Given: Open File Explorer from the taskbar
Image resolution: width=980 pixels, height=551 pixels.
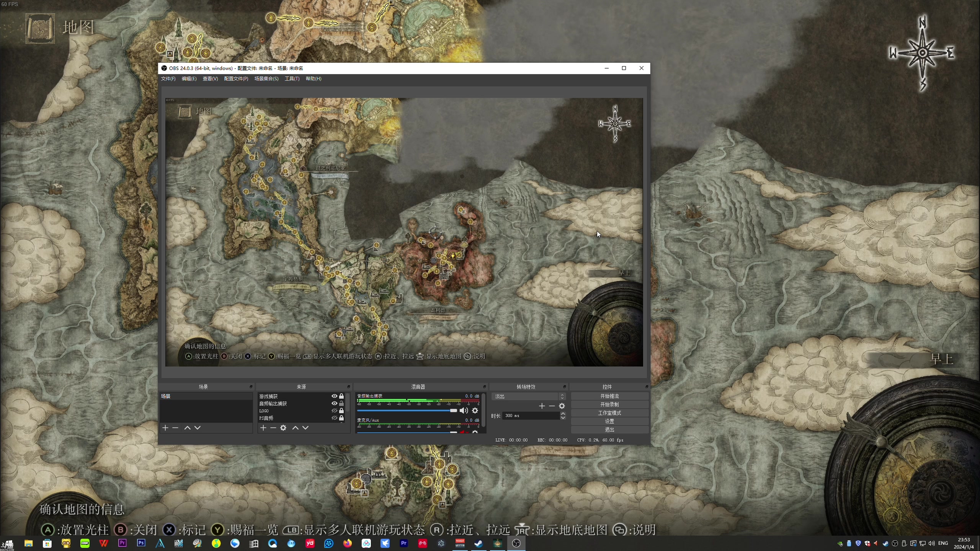Looking at the screenshot, I should click(x=28, y=543).
